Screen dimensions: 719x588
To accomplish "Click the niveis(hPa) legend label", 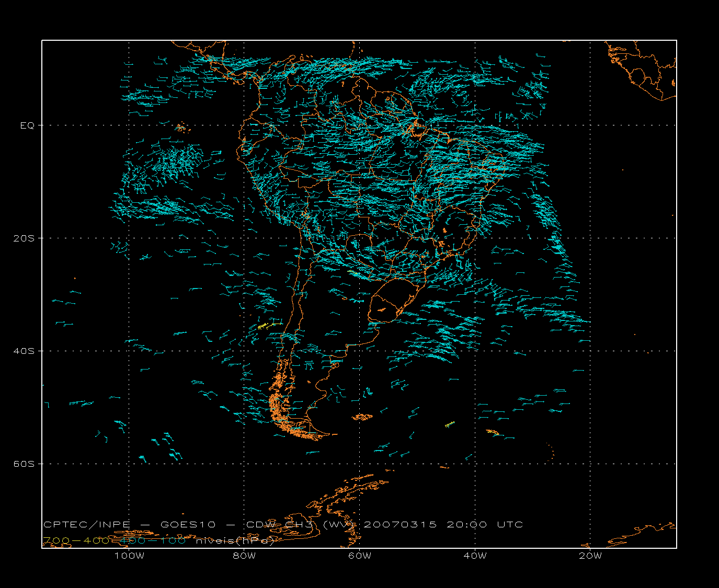I will 235,541.
